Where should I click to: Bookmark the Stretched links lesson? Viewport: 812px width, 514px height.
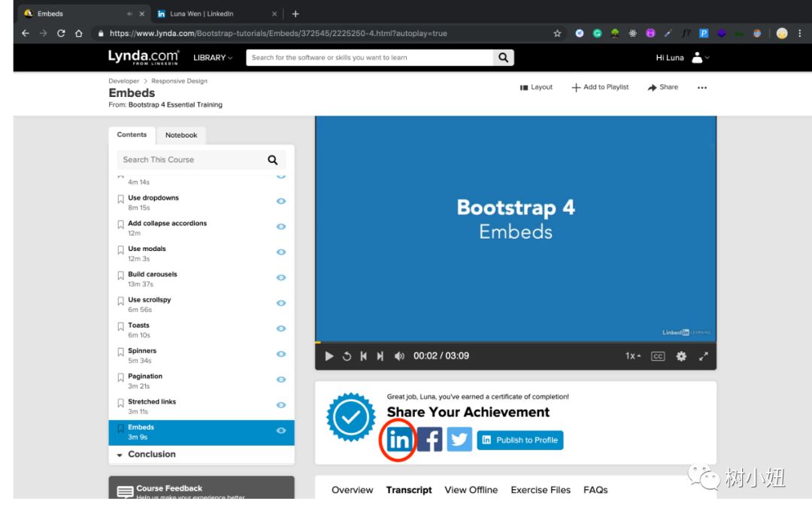[120, 404]
